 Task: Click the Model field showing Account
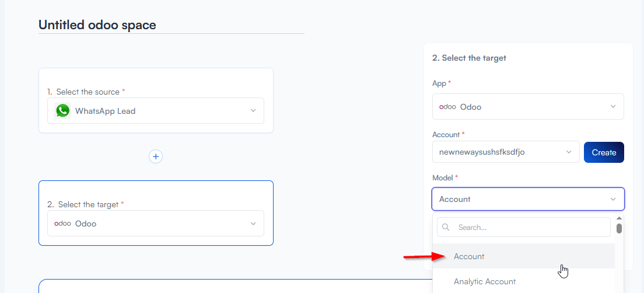(x=519, y=199)
